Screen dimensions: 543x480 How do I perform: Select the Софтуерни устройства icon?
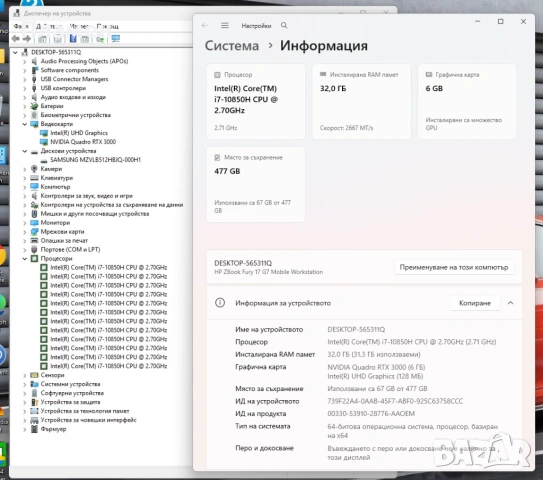pyautogui.click(x=34, y=393)
